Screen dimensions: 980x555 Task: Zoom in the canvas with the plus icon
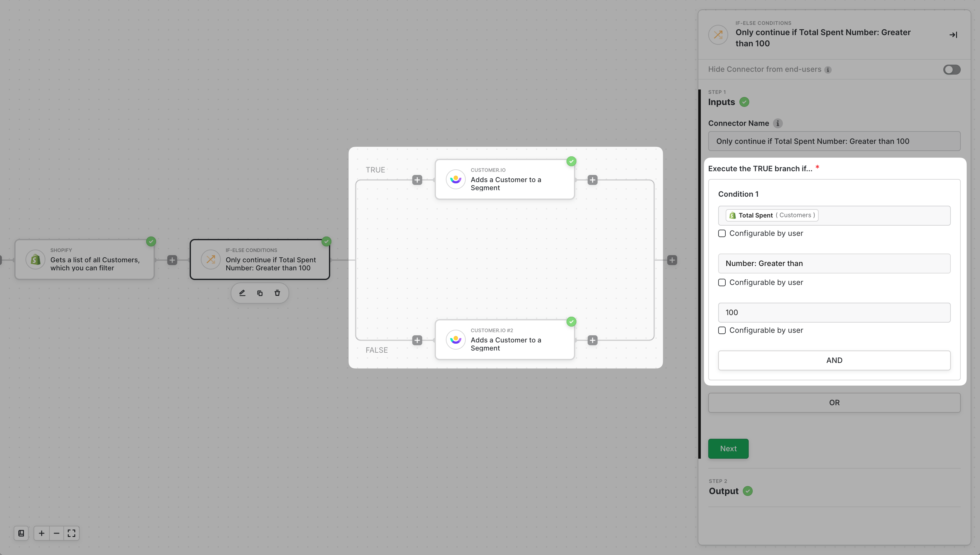click(42, 533)
